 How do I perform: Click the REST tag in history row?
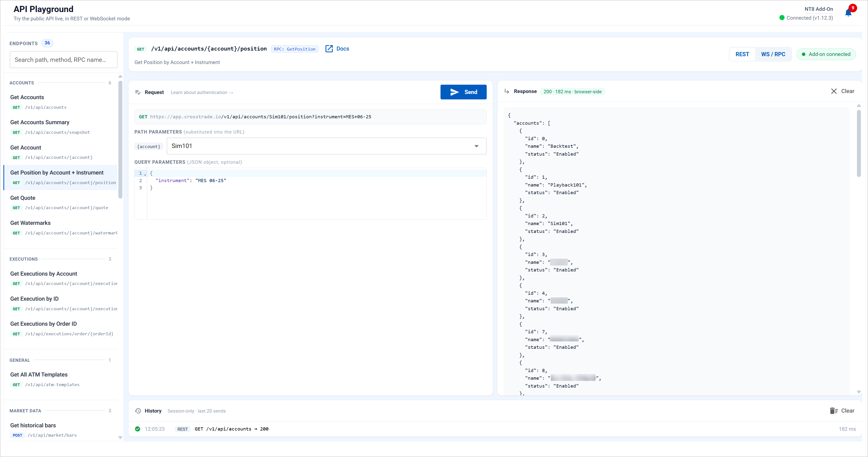183,429
